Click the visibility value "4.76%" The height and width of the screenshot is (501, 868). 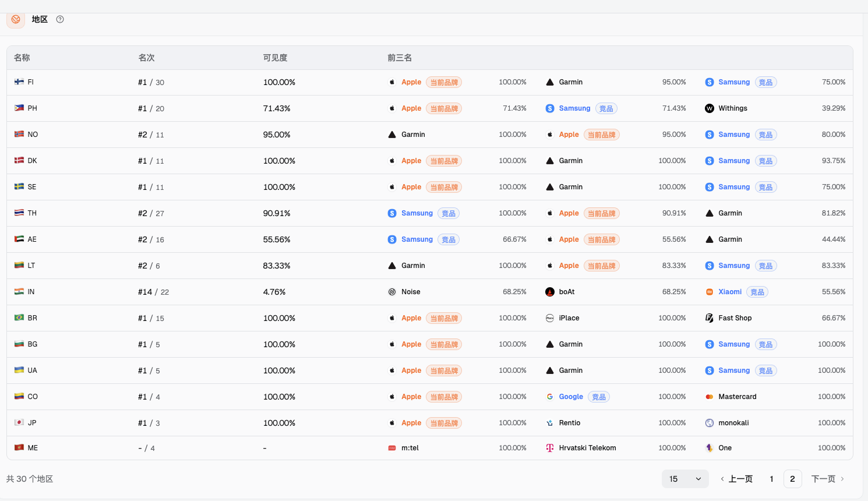click(274, 292)
